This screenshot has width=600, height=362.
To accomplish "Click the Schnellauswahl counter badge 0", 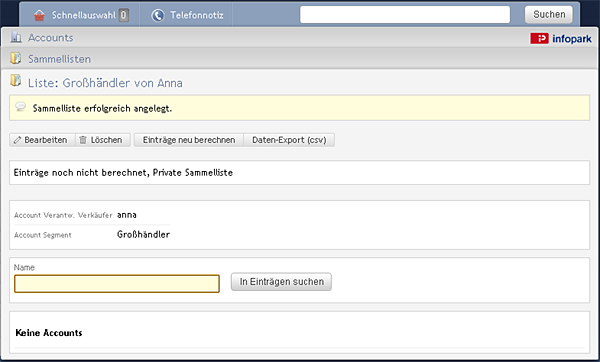I will click(x=124, y=15).
